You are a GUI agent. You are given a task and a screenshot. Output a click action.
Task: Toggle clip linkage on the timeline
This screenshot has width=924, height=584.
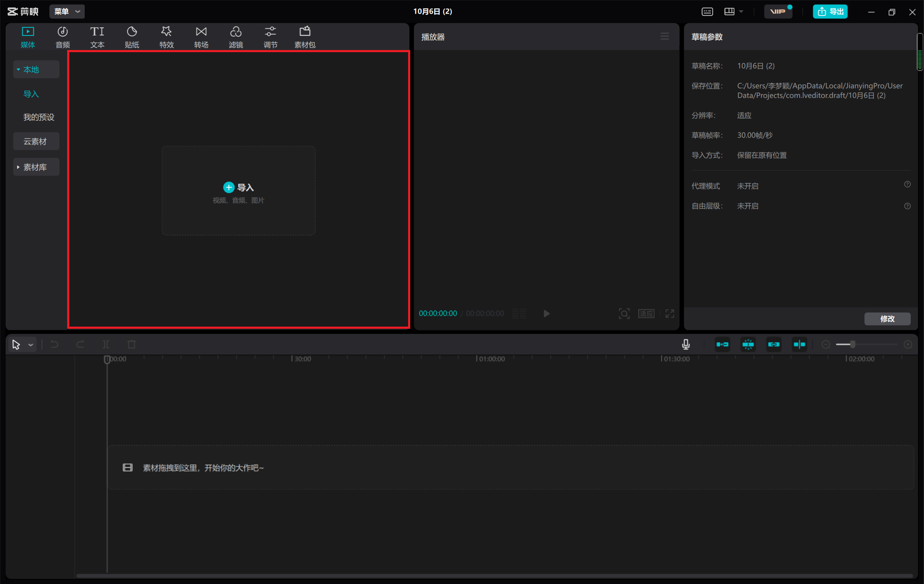(774, 344)
